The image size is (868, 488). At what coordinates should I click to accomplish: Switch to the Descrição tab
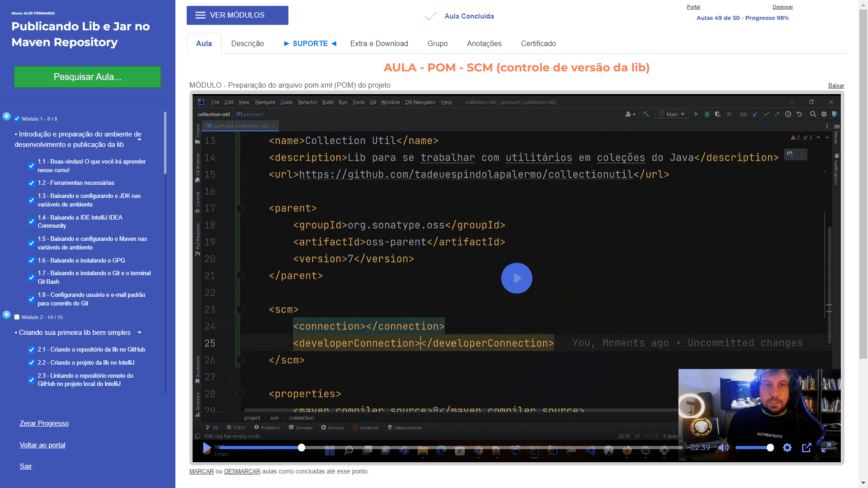247,43
